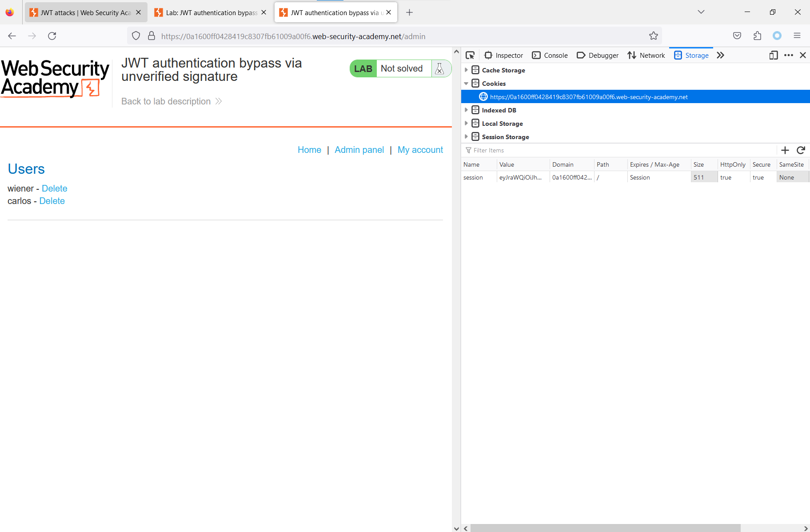Select the session cookie name cell
The image size is (810, 532).
coord(479,177)
